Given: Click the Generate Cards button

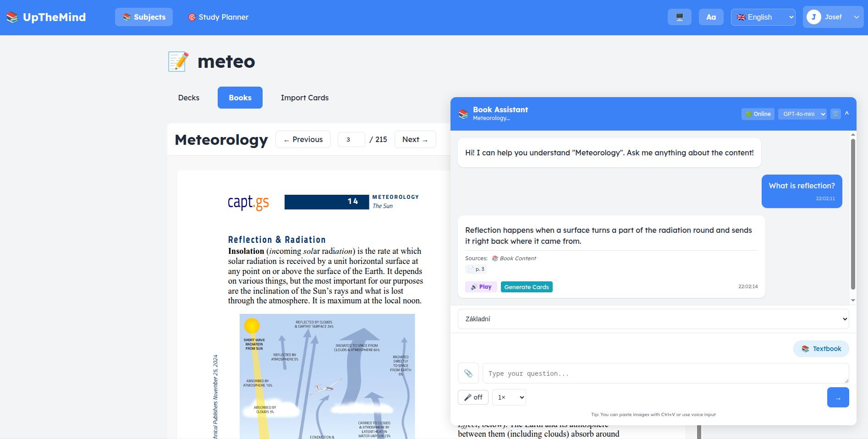Looking at the screenshot, I should pyautogui.click(x=526, y=287).
